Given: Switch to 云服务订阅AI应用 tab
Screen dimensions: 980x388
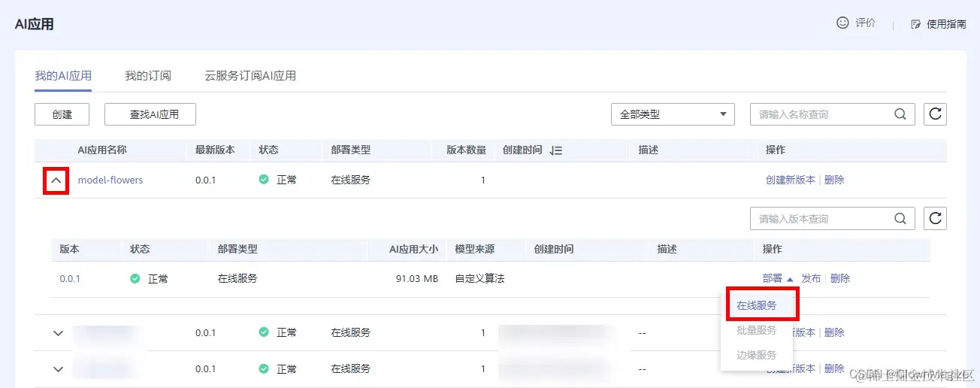Looking at the screenshot, I should click(250, 76).
